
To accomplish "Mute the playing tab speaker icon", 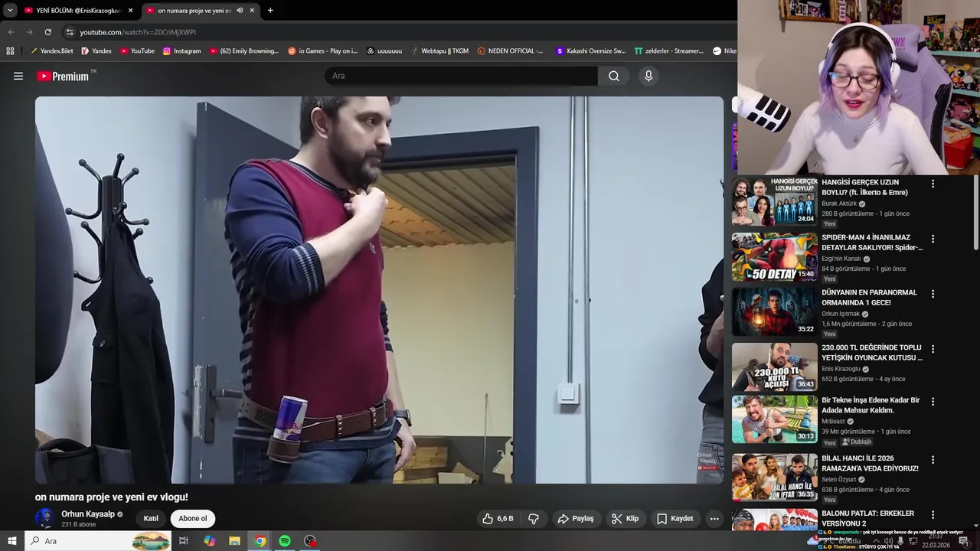I will (240, 11).
